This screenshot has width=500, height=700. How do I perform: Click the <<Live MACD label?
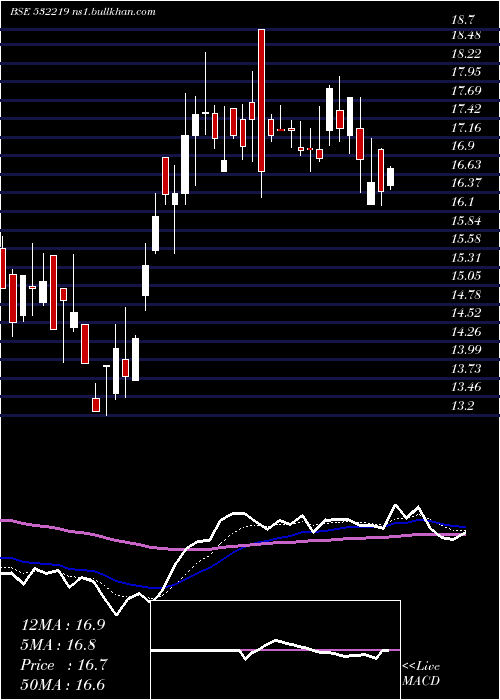421,674
